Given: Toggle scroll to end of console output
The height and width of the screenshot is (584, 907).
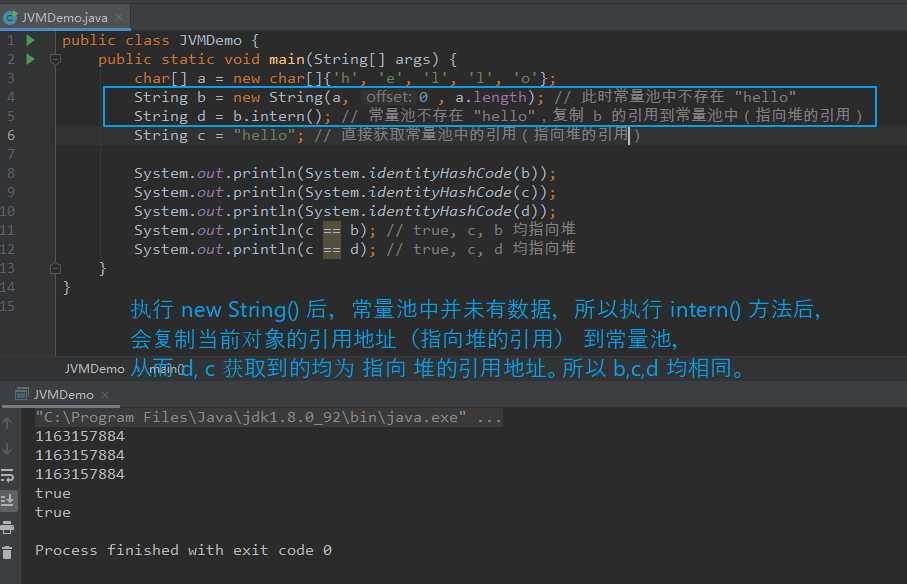Looking at the screenshot, I should [x=8, y=500].
